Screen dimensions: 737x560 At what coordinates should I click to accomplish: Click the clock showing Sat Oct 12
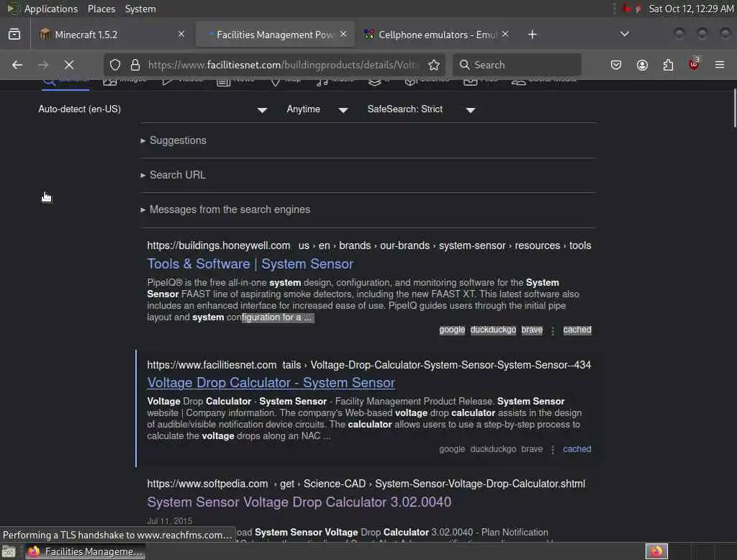tap(691, 9)
